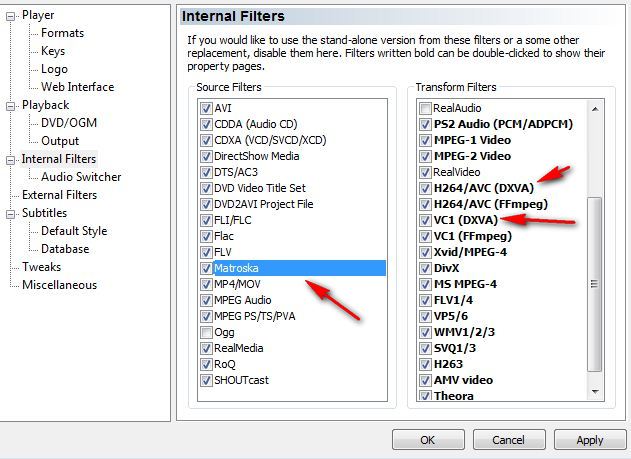
Task: Open the subtitles Database page
Action: tap(65, 249)
